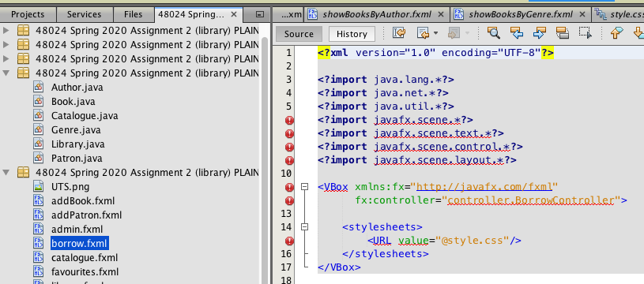This screenshot has width=644, height=284.
Task: Switch to History view
Action: point(352,34)
